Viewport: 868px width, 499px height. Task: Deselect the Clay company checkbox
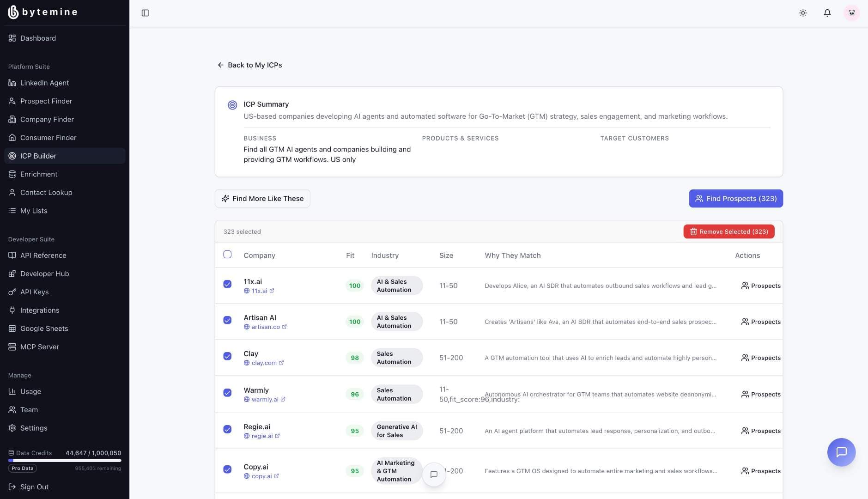[x=227, y=356]
